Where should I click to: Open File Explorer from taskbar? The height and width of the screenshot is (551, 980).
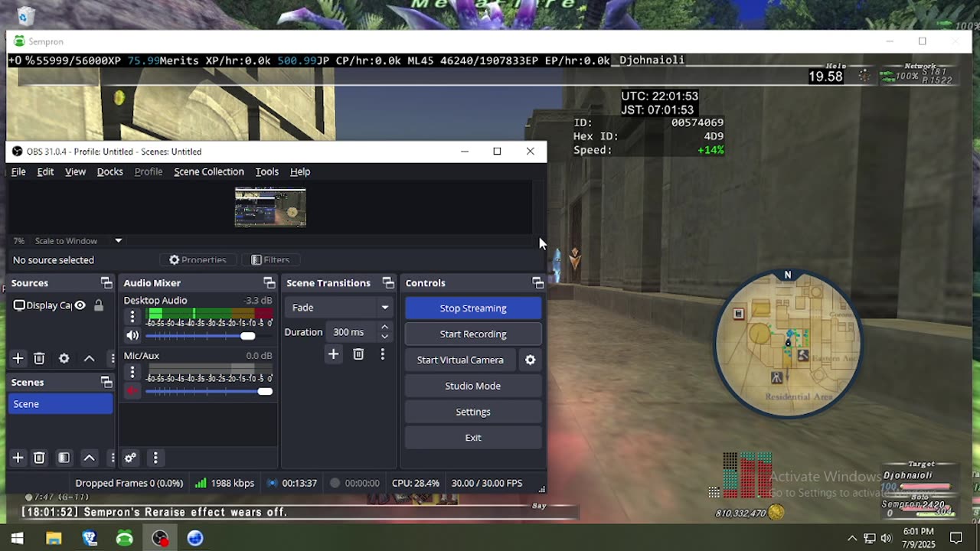point(54,538)
